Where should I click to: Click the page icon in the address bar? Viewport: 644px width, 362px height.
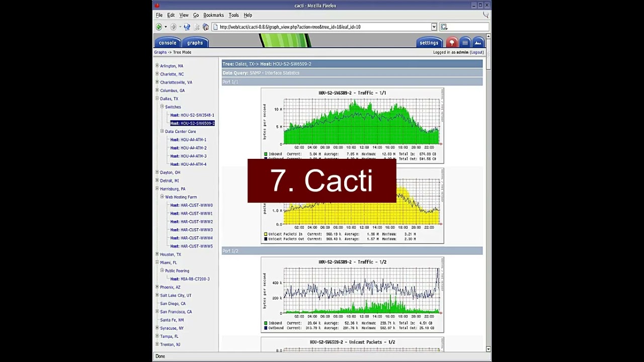click(216, 27)
